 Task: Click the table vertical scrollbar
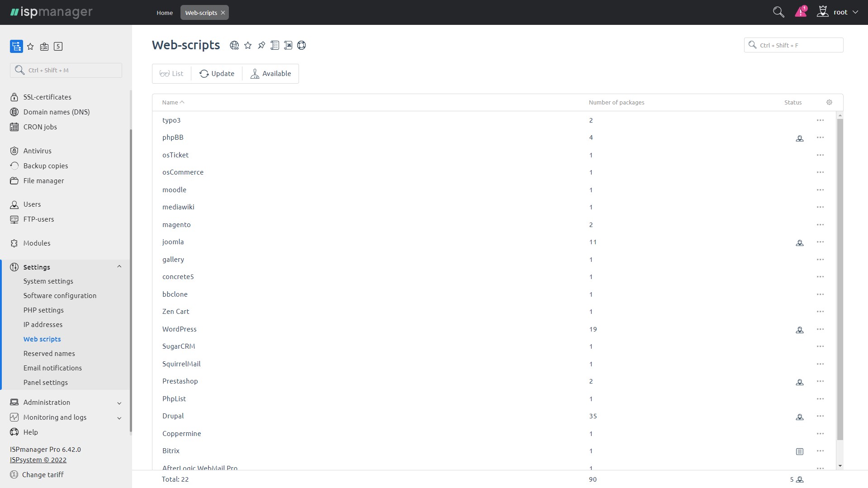click(840, 280)
